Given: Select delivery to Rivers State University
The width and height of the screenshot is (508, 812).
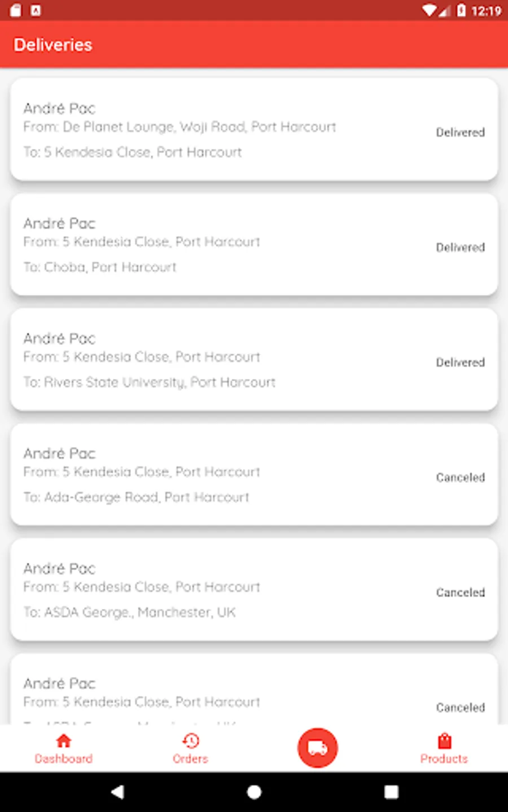Looking at the screenshot, I should pyautogui.click(x=226, y=360).
